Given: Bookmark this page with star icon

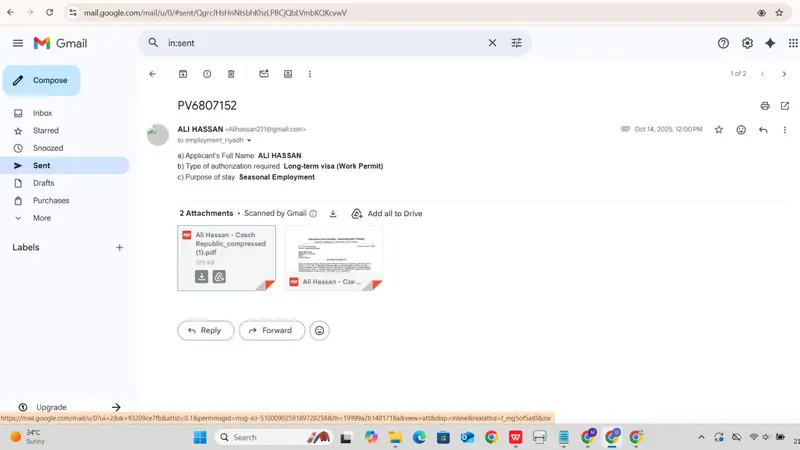Looking at the screenshot, I should (x=779, y=13).
